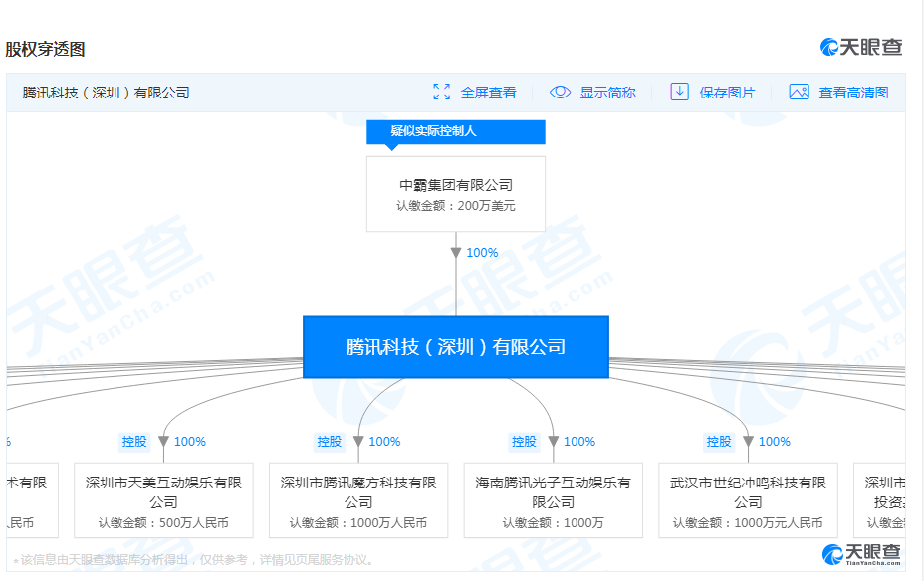Select the Tianyancha logo in top right corner
The height and width of the screenshot is (581, 924).
pos(860,46)
